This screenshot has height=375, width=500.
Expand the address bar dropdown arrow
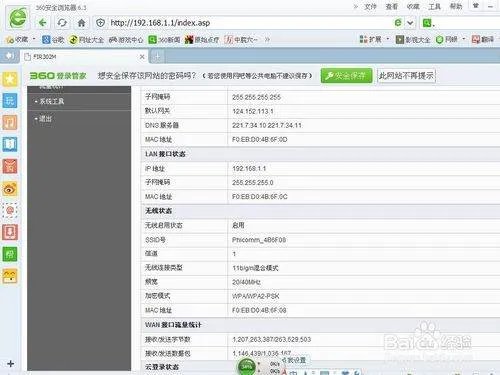410,23
